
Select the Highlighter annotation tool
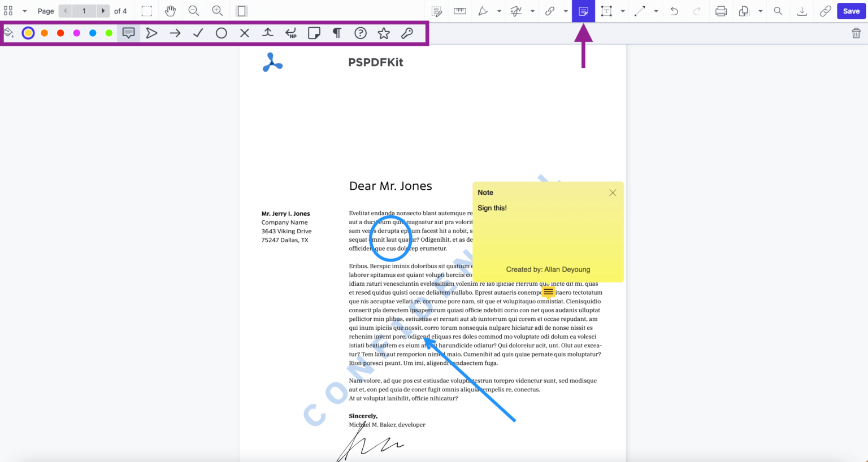click(482, 11)
